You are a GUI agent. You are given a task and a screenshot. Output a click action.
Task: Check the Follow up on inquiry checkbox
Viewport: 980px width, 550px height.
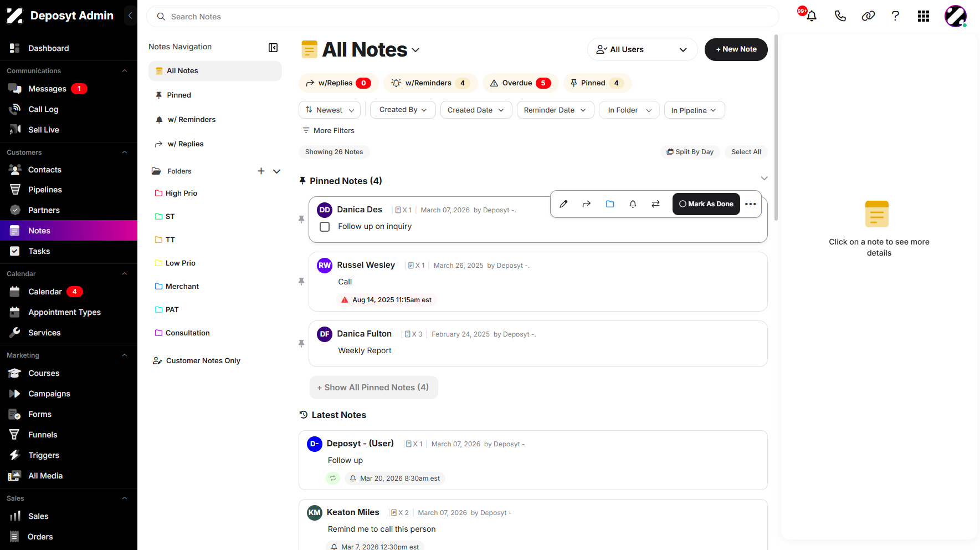(x=325, y=227)
